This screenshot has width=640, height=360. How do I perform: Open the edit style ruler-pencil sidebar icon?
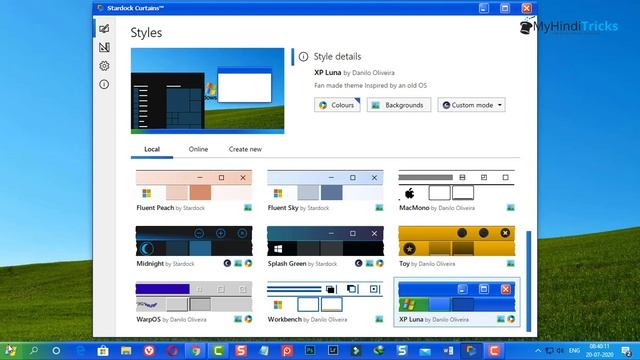(x=104, y=47)
